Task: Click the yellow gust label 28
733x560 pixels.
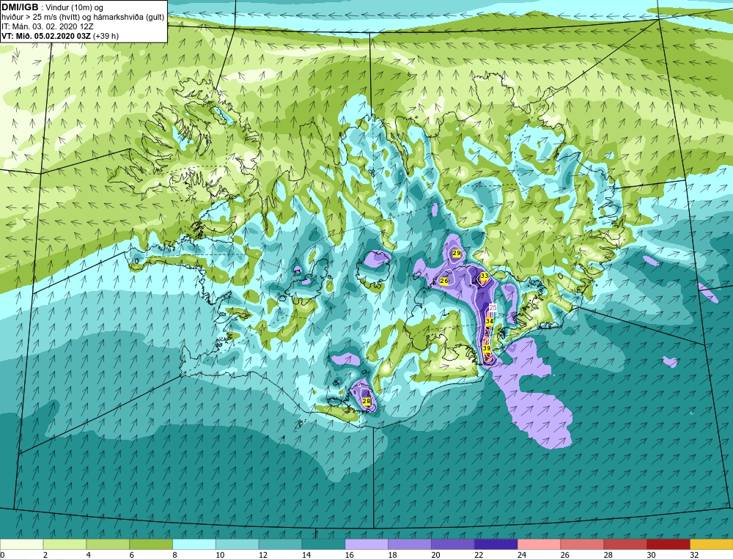Action: [x=366, y=401]
